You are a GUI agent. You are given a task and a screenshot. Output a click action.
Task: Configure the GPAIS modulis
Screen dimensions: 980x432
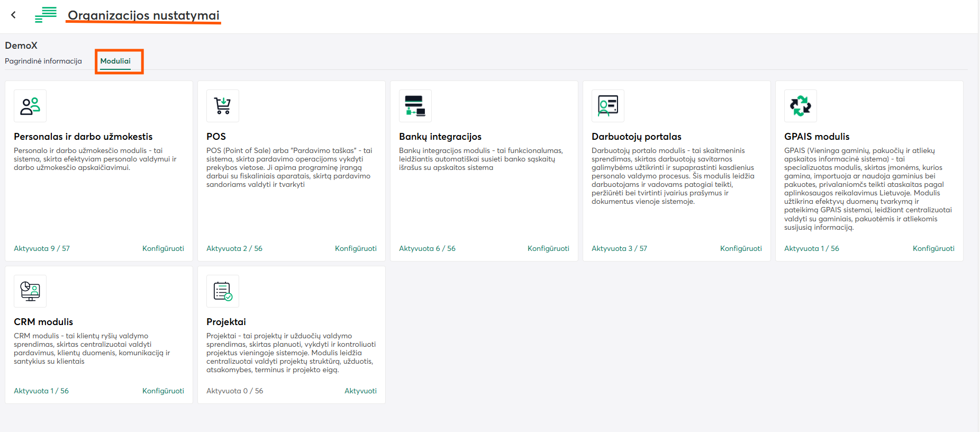click(933, 248)
